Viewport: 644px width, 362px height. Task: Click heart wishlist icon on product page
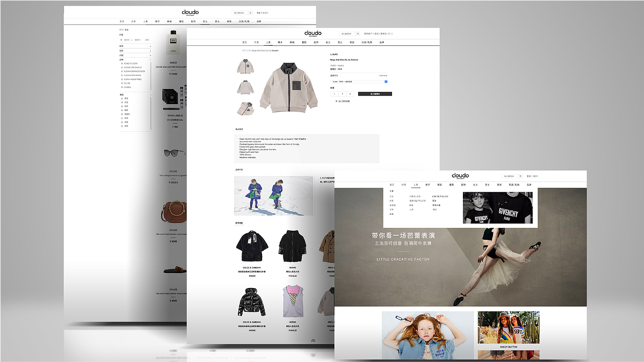[337, 101]
